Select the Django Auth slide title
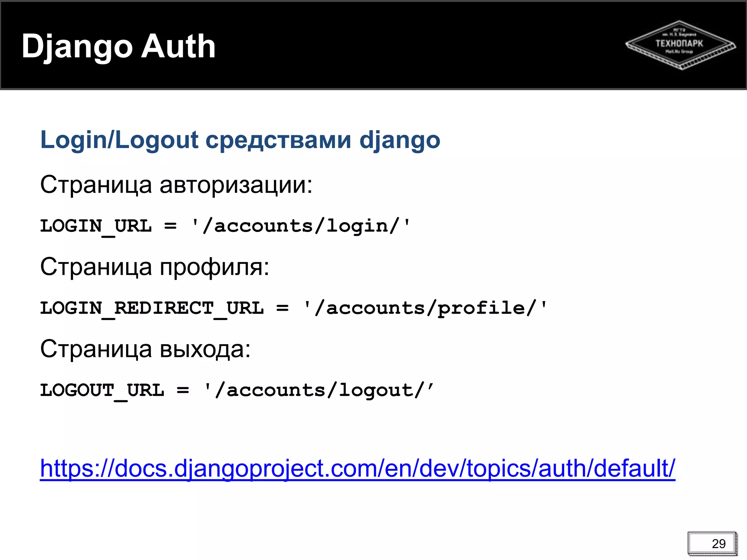 [x=119, y=47]
